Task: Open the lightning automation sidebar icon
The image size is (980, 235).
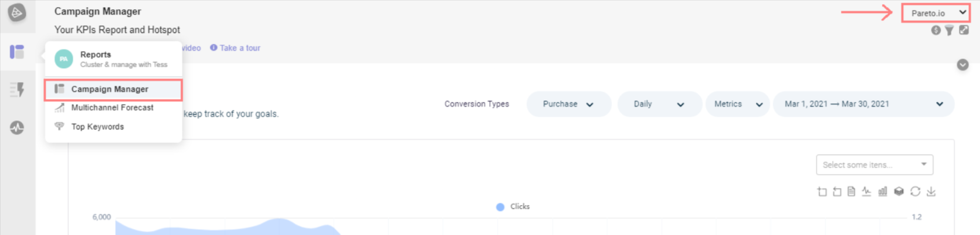Action: tap(17, 89)
